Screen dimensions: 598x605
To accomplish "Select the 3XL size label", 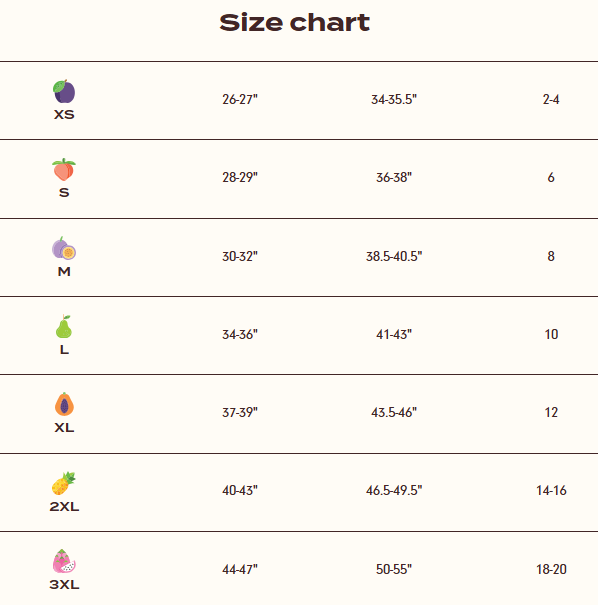I will 64,585.
